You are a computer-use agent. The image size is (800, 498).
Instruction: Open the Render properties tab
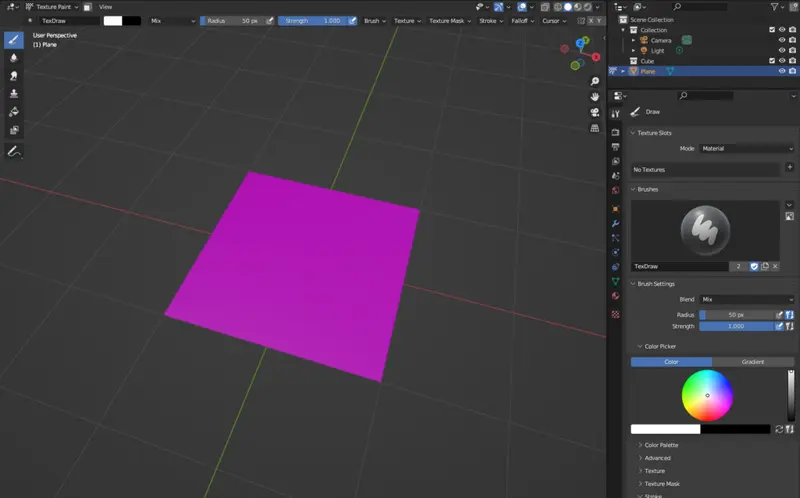point(615,132)
